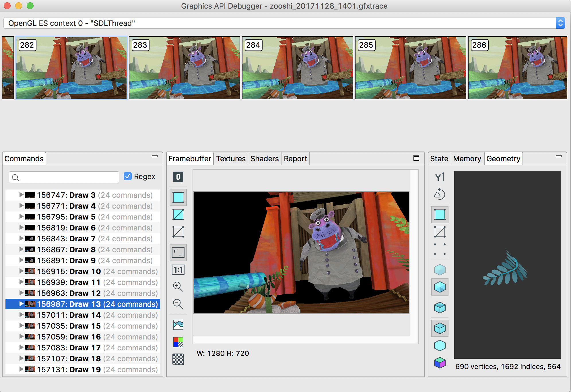Toggle the color channels icon
Viewport: 571px width, 392px height.
click(178, 342)
